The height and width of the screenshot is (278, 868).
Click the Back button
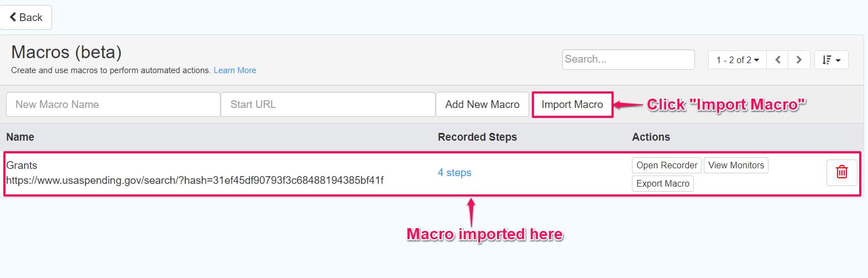click(26, 18)
